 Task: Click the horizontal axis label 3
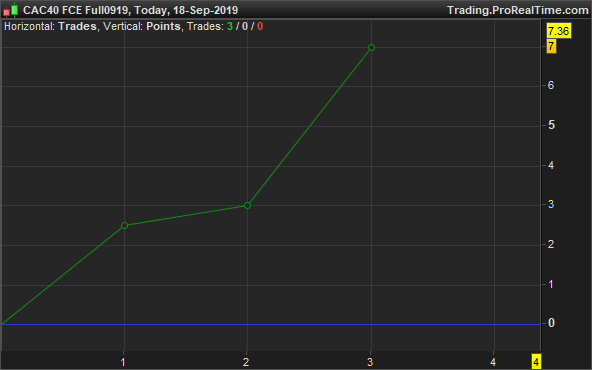tap(370, 362)
